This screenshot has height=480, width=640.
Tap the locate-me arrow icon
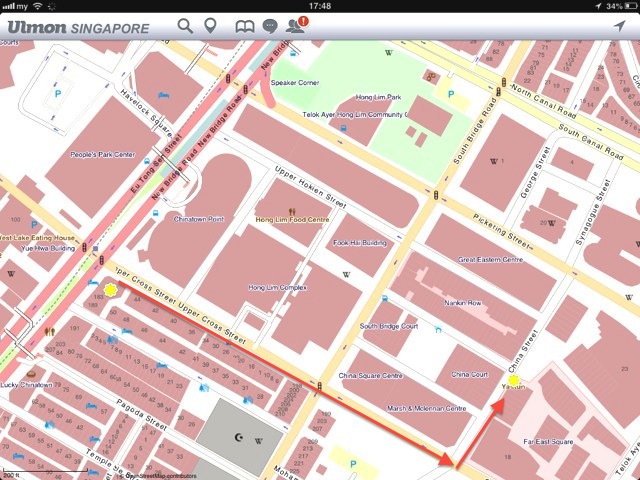click(620, 26)
